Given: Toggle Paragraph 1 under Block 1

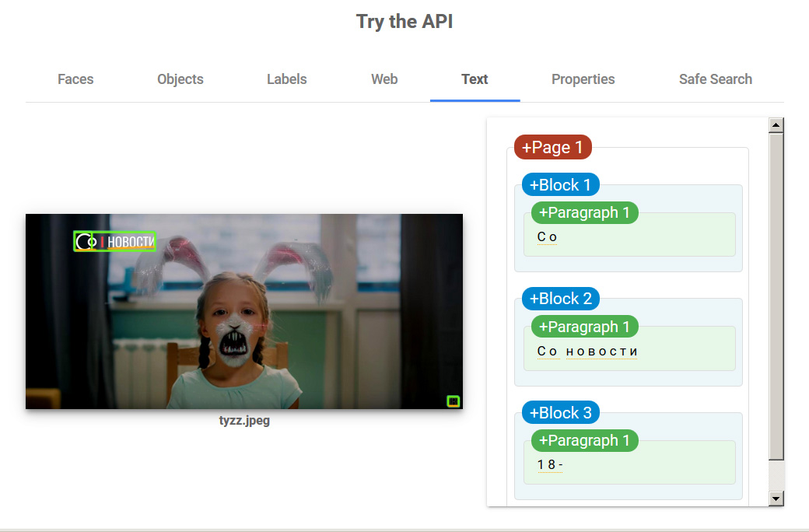Looking at the screenshot, I should pyautogui.click(x=584, y=212).
